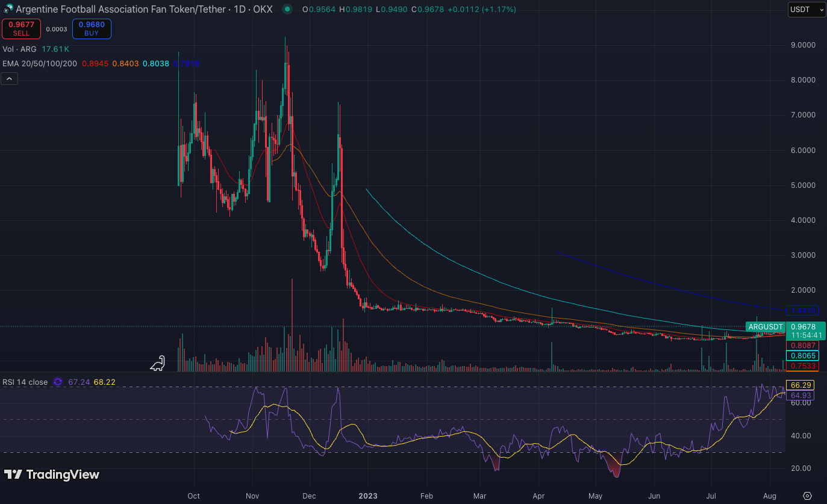
Task: Click the high value H 0.9819
Action: pos(356,10)
